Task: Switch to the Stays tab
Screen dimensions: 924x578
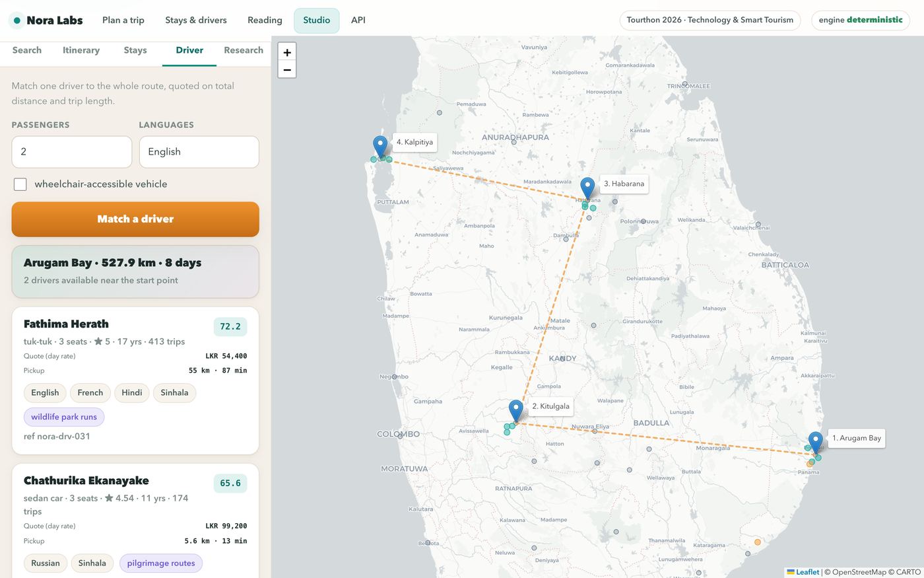Action: pyautogui.click(x=135, y=50)
